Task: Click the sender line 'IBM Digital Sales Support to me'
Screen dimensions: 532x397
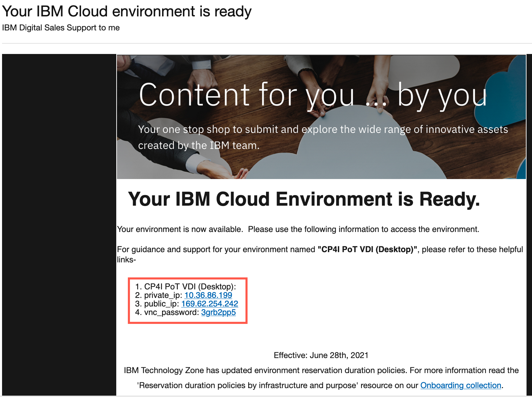Action: coord(61,28)
